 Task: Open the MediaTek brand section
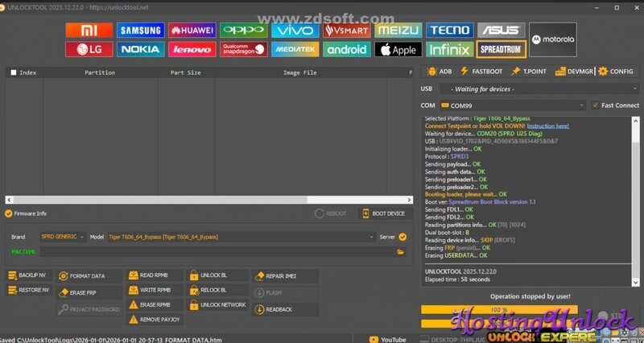pos(295,50)
